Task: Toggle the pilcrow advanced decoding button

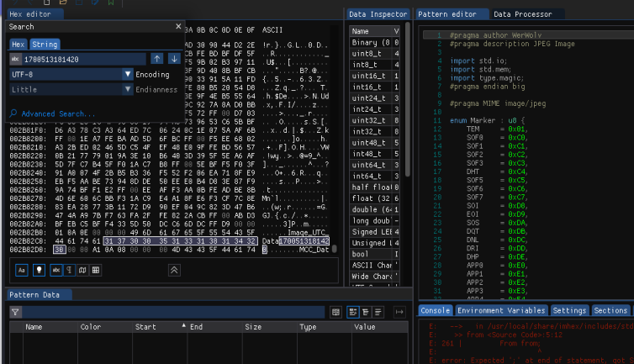Action: click(x=69, y=270)
